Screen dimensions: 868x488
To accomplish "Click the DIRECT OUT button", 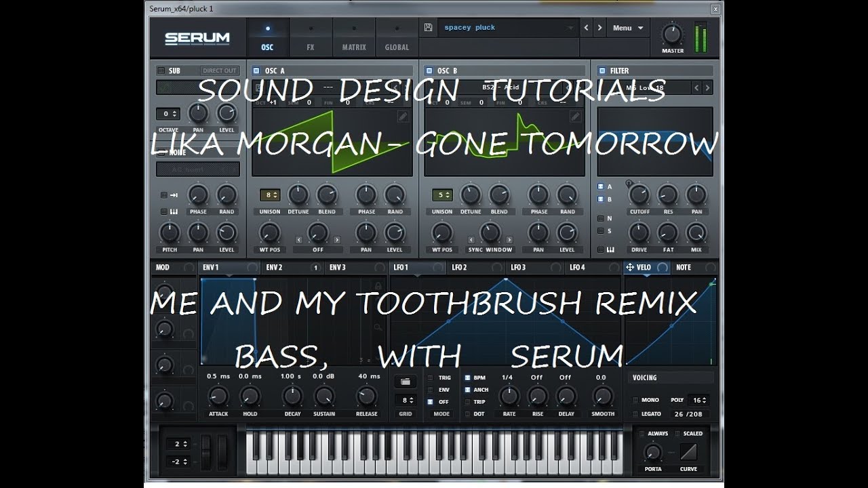I will (x=220, y=70).
